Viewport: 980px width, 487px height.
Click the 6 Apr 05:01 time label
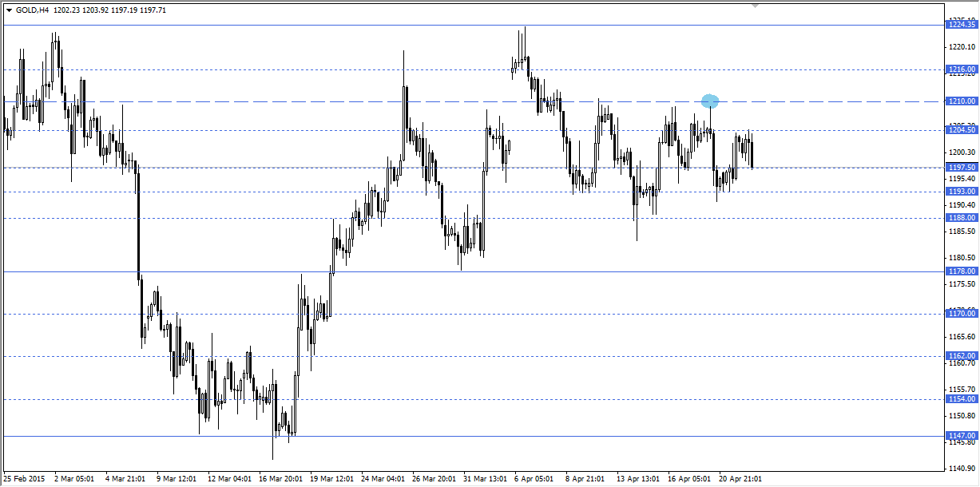coord(535,479)
